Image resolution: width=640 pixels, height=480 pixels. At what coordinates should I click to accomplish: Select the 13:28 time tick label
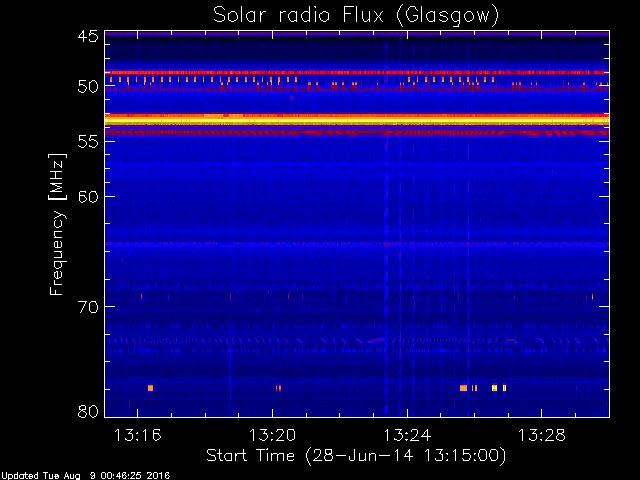[542, 435]
